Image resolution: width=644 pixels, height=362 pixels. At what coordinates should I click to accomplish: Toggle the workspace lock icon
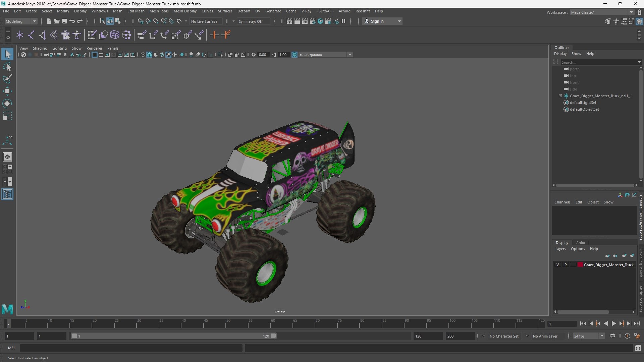point(639,12)
